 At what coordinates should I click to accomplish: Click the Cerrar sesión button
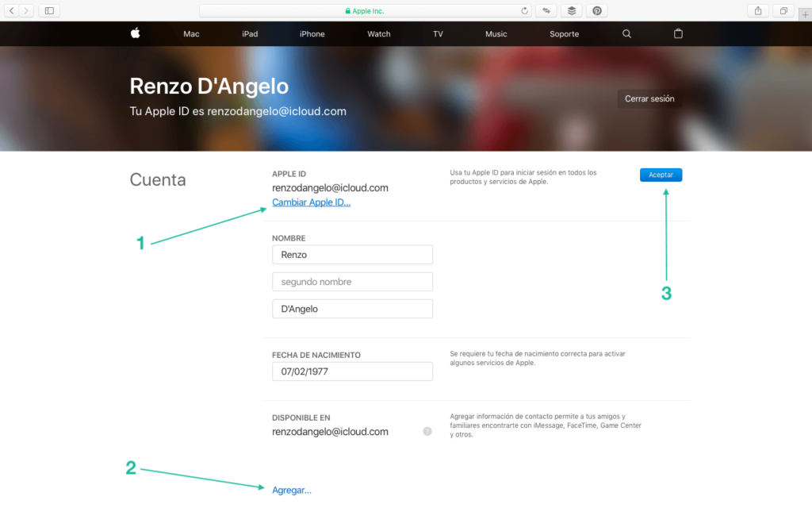(x=649, y=98)
